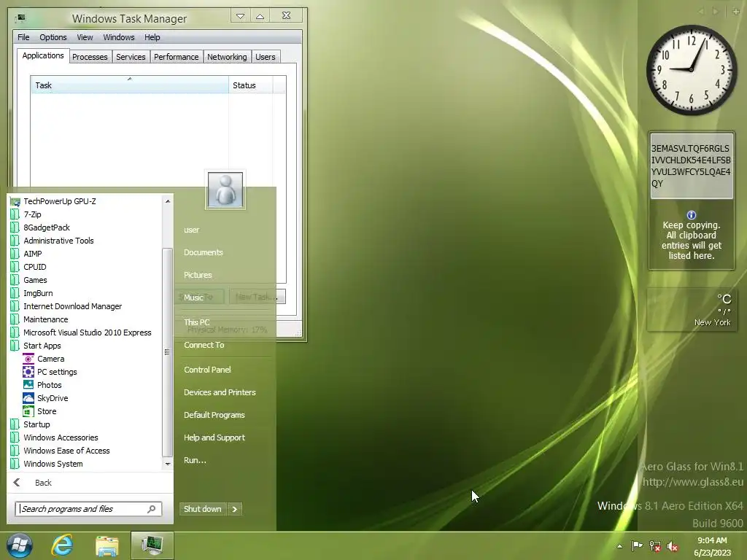Screen dimensions: 747x560
Task: Open Documents from the start menu
Action: tap(204, 252)
